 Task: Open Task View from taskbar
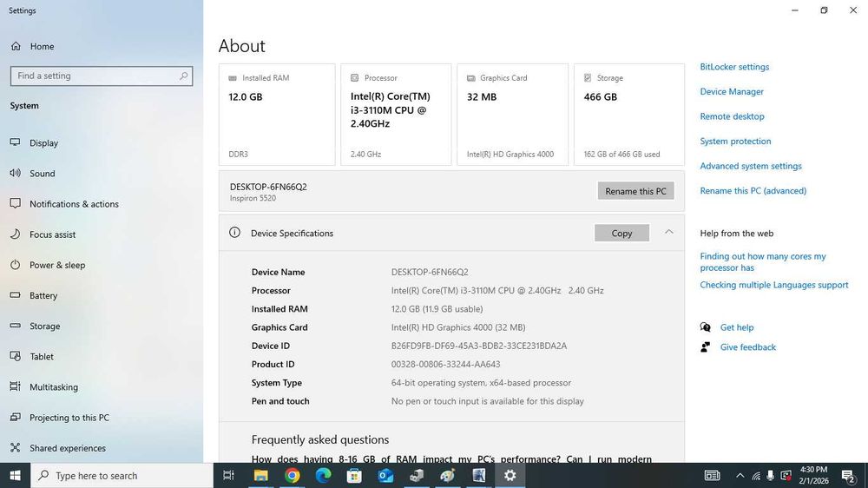[x=228, y=475]
